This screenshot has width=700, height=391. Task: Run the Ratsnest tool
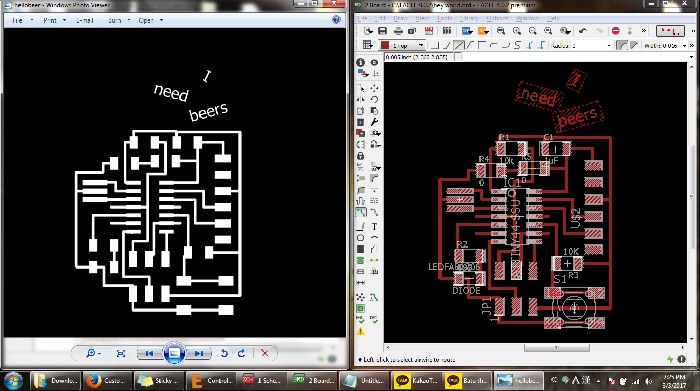(x=361, y=297)
